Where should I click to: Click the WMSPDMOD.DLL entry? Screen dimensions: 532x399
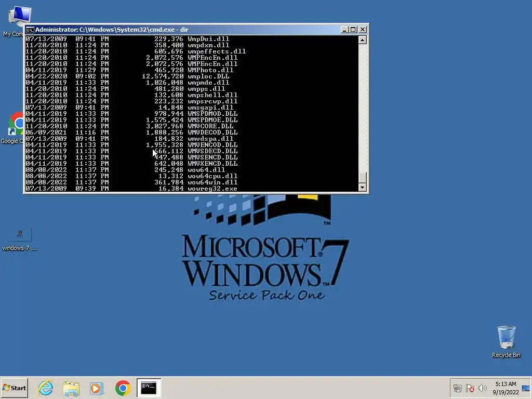click(x=212, y=114)
